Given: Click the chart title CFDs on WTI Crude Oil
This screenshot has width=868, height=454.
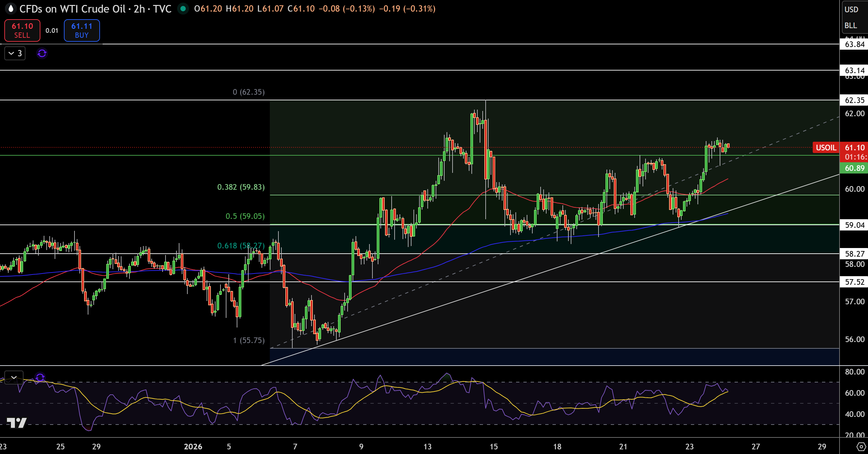Looking at the screenshot, I should click(72, 9).
